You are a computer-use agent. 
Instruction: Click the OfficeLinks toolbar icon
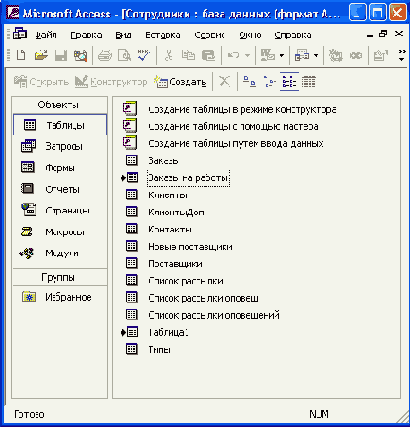268,55
